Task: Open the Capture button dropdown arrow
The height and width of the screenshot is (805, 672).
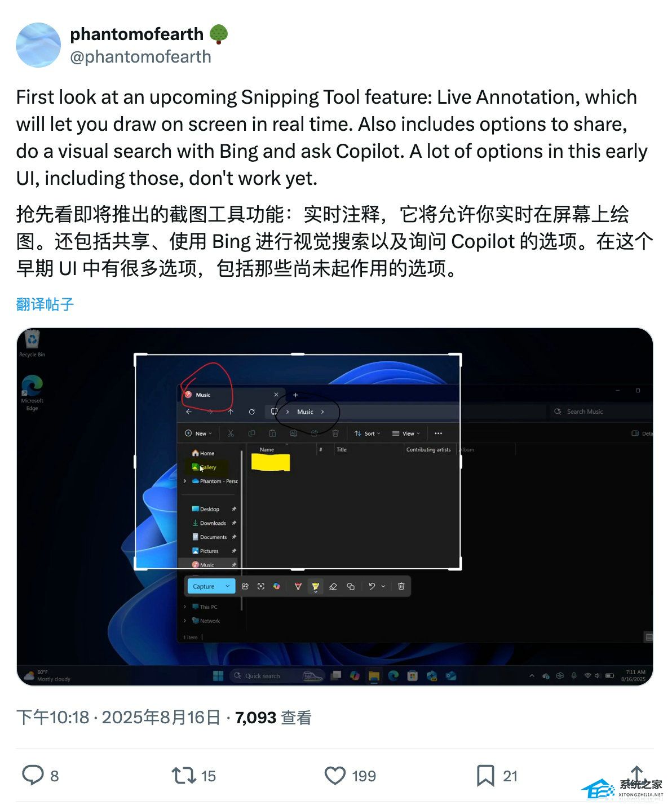Action: [x=228, y=586]
